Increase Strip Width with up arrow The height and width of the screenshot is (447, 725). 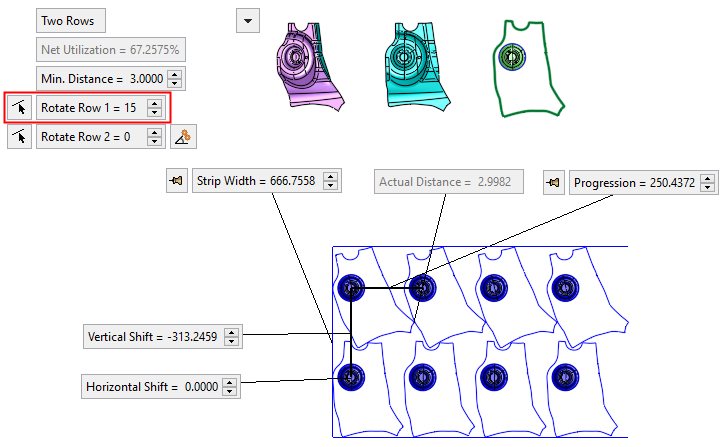point(330,176)
